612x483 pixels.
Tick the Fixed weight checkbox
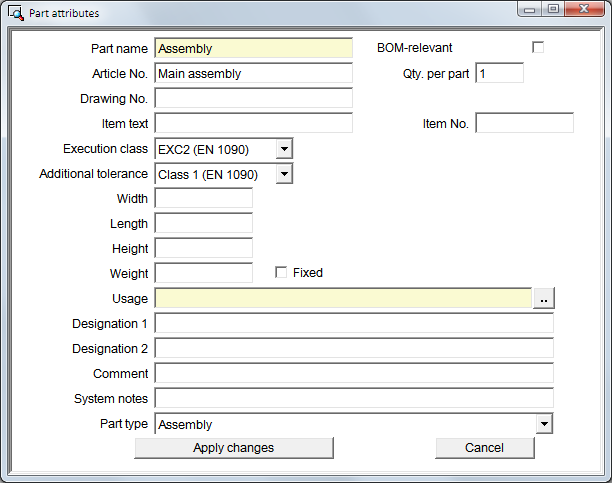click(281, 272)
